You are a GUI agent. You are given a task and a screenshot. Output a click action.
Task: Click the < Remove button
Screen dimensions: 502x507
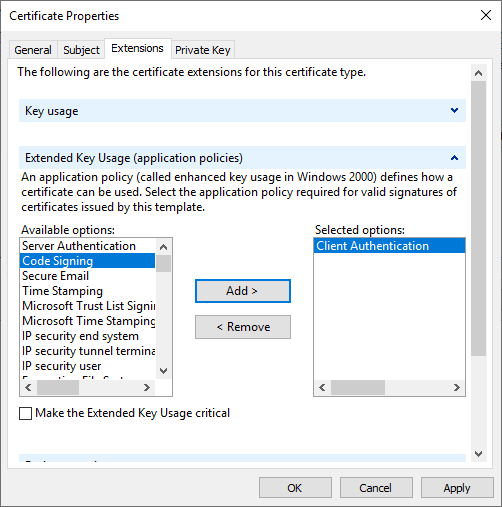tap(243, 327)
